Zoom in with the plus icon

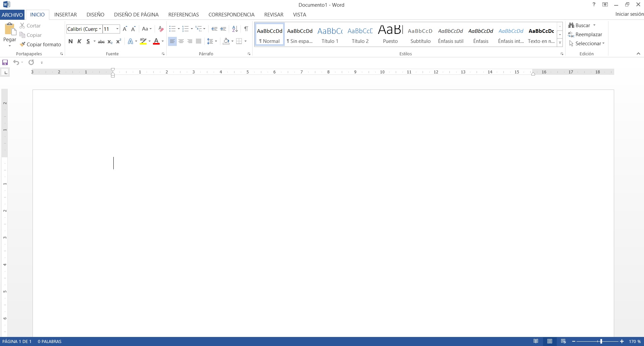click(622, 341)
